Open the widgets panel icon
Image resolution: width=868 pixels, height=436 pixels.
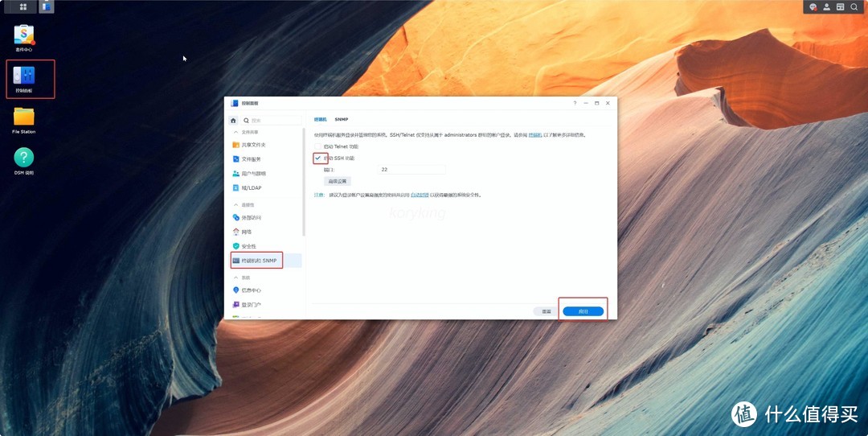(840, 6)
